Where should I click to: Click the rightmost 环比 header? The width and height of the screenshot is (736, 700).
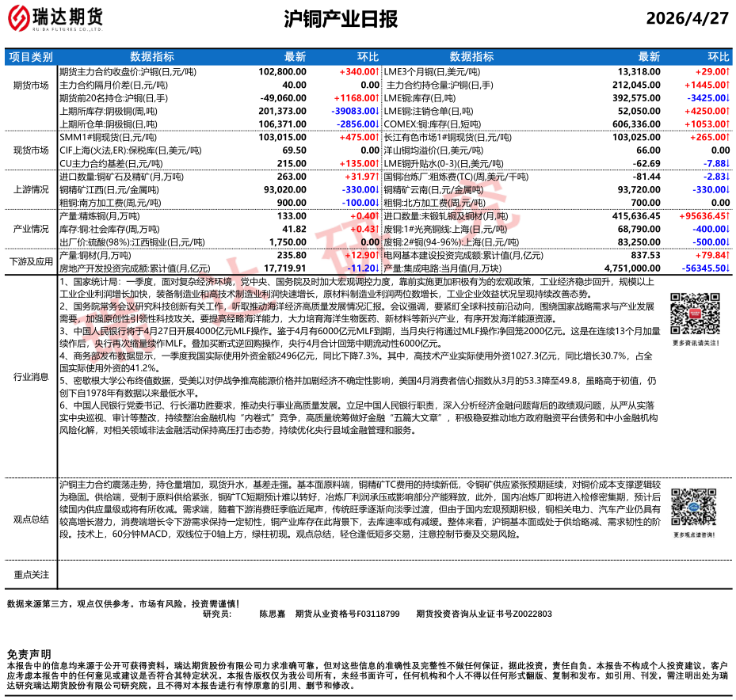click(719, 57)
